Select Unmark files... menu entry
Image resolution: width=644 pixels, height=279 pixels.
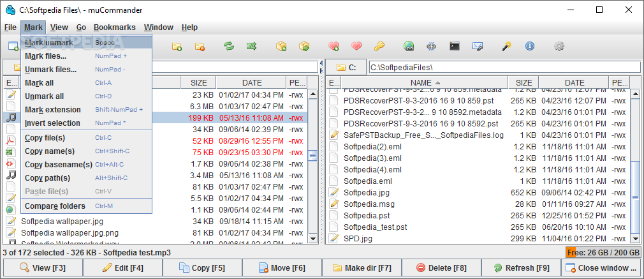click(87, 70)
